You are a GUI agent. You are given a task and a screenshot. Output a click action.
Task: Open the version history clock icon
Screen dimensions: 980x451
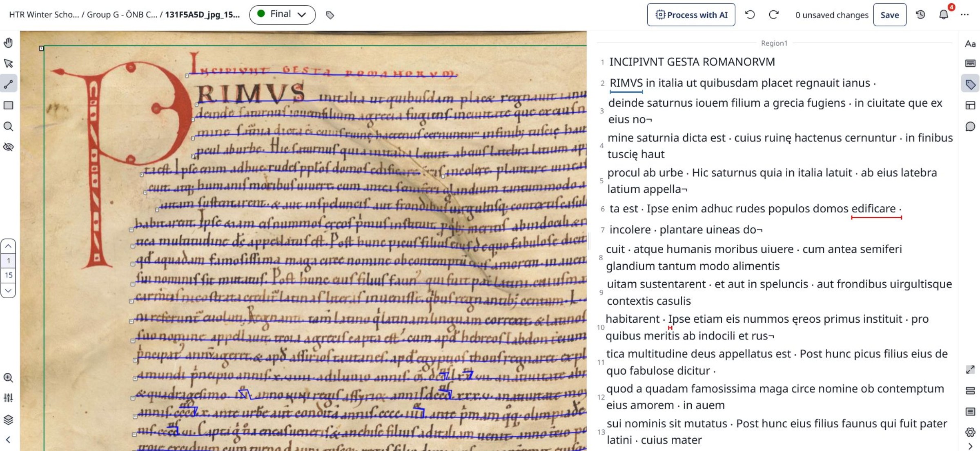point(920,15)
